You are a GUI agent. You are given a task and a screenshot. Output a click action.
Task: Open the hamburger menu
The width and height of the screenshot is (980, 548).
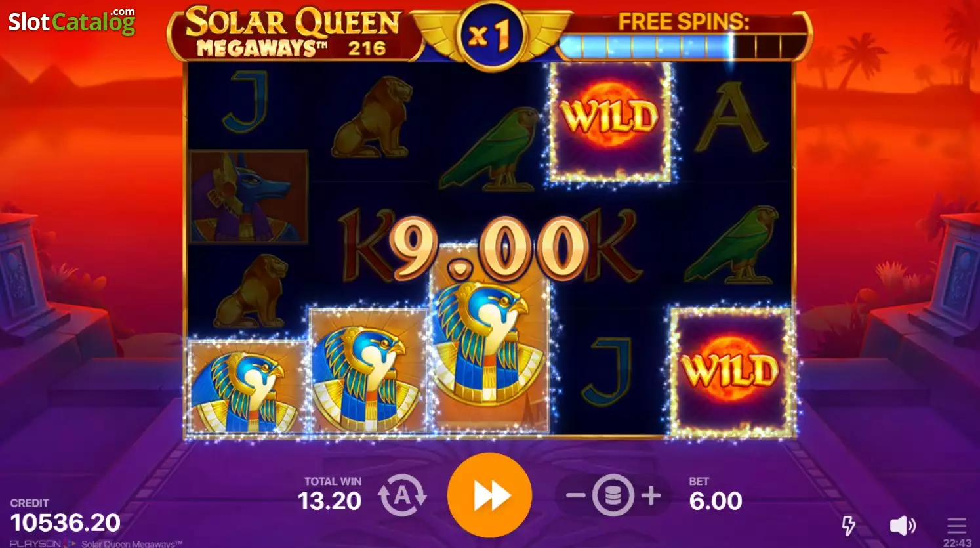[x=956, y=525]
